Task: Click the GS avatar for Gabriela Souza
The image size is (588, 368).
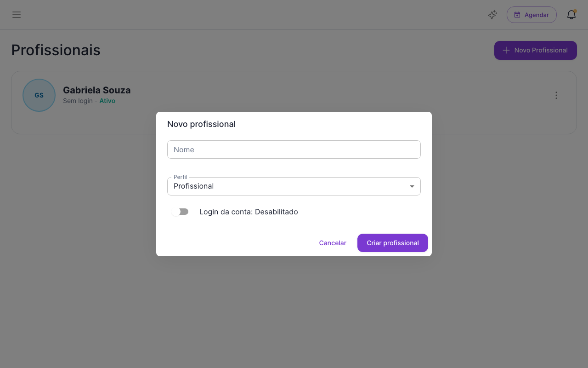Action: point(39,95)
